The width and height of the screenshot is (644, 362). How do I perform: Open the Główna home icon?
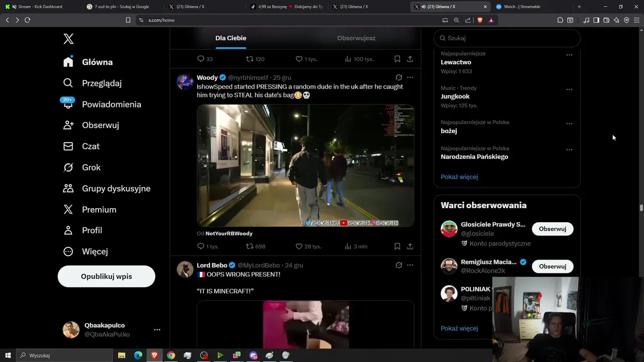(x=68, y=62)
